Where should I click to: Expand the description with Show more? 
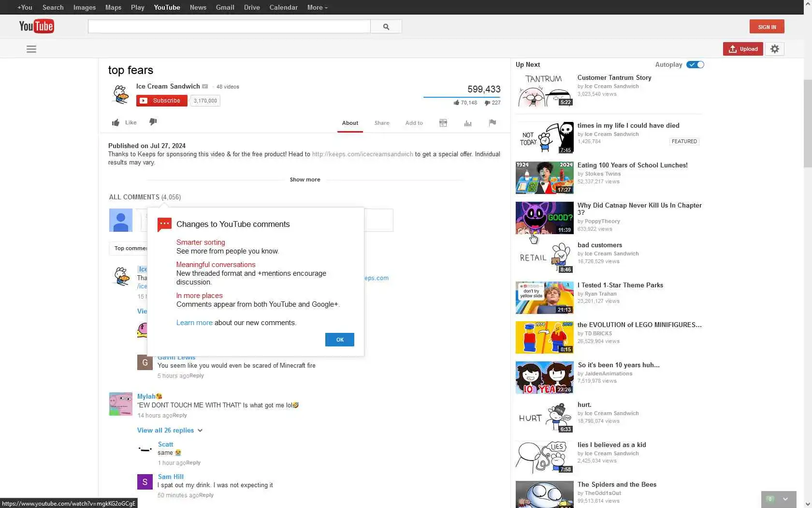click(305, 179)
